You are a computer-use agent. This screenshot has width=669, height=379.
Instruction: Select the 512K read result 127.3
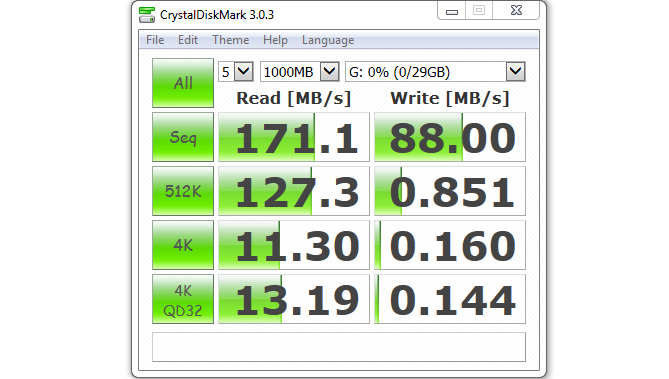[294, 191]
